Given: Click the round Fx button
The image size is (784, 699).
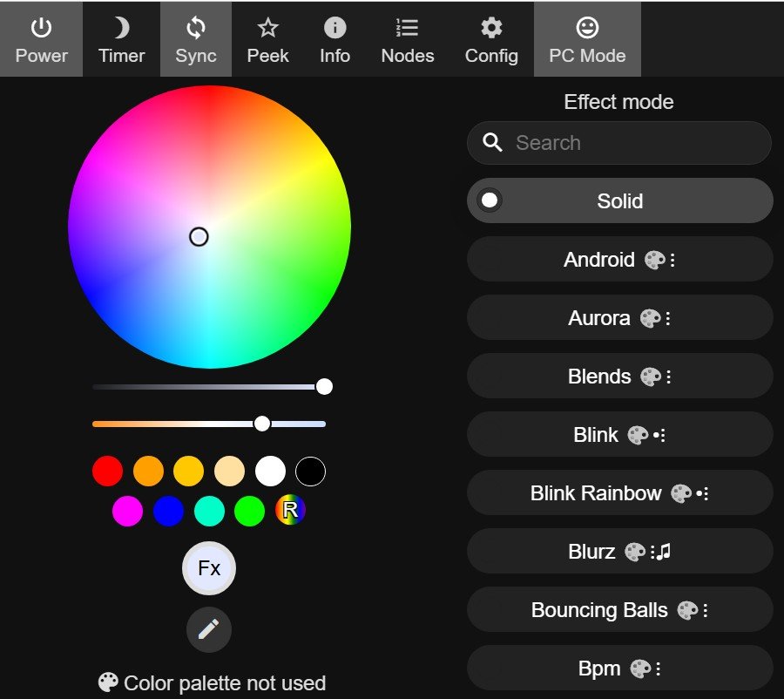Looking at the screenshot, I should click(209, 568).
